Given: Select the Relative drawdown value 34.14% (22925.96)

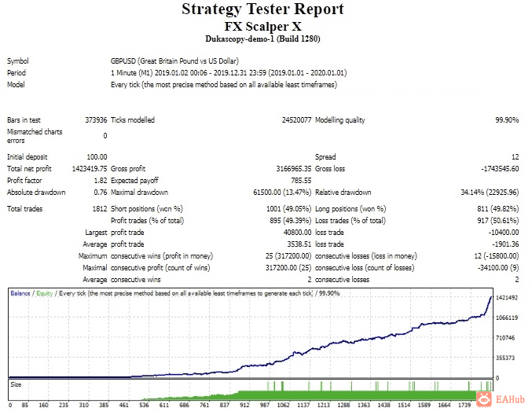Looking at the screenshot, I should click(x=490, y=193).
